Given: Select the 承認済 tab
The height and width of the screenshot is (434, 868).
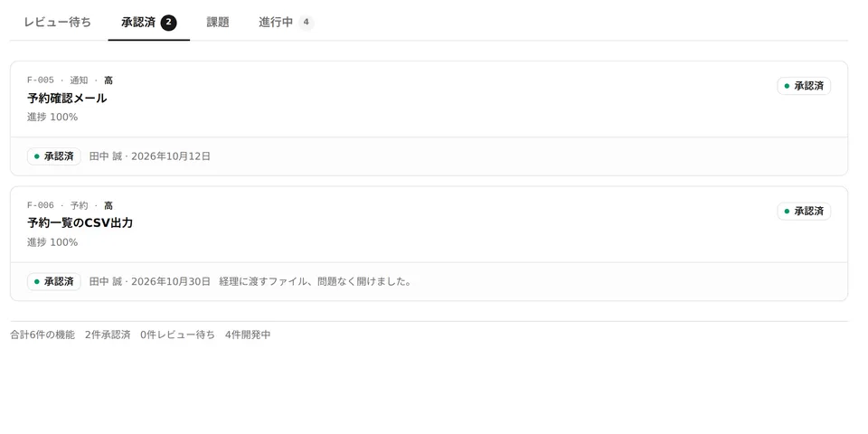Looking at the screenshot, I should pyautogui.click(x=149, y=23).
